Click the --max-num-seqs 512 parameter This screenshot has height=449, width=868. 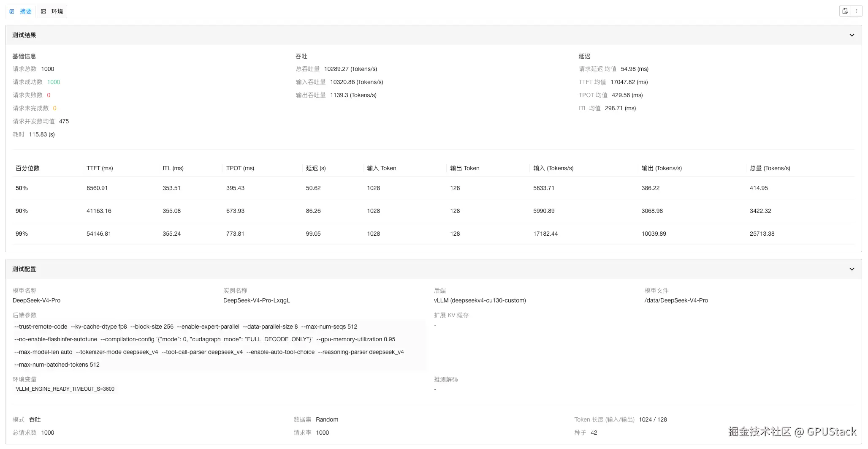[329, 327]
